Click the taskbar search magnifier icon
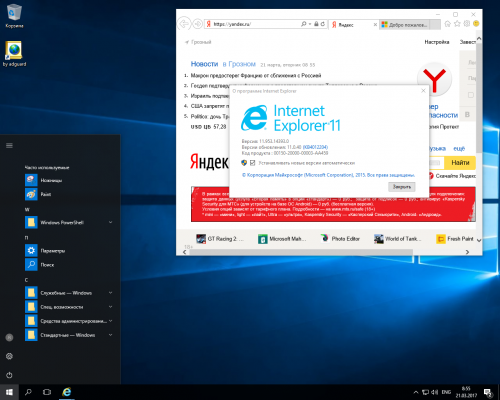This screenshot has width=500, height=400. (x=28, y=392)
